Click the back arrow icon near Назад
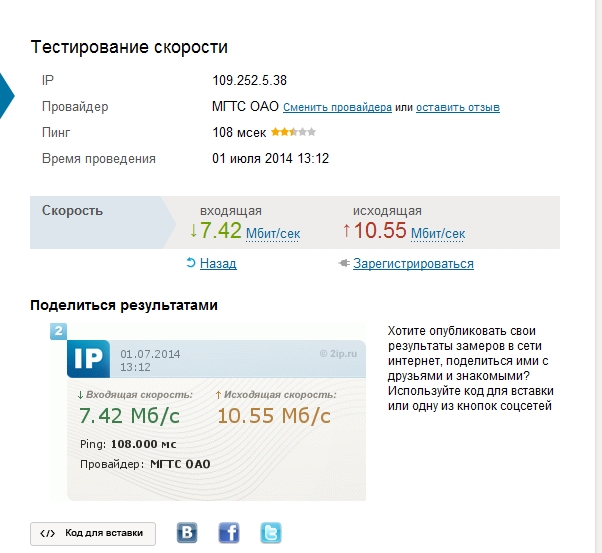This screenshot has width=602, height=553. [x=191, y=263]
